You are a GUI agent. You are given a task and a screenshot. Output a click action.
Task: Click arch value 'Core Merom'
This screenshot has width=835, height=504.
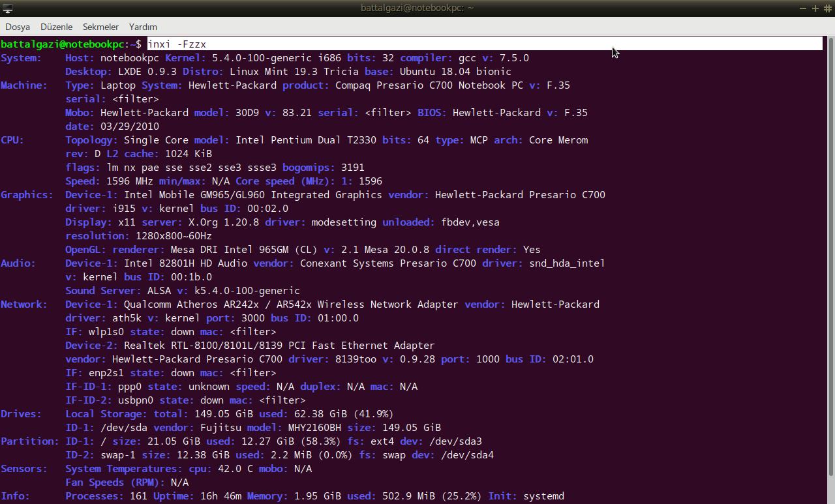(x=558, y=140)
